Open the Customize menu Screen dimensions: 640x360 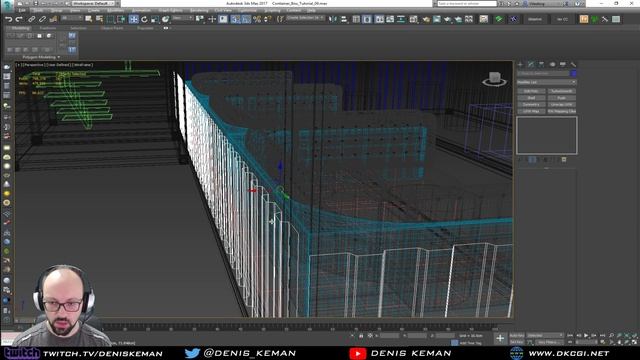point(247,10)
